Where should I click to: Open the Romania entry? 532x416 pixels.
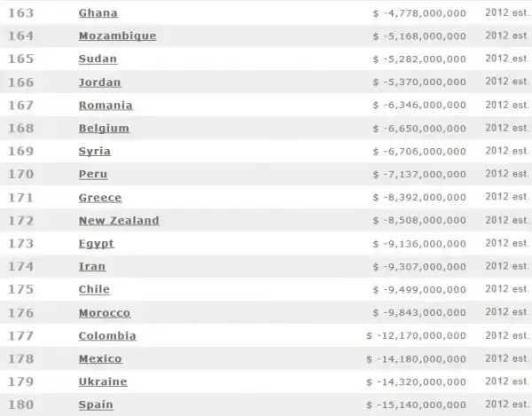coord(106,106)
